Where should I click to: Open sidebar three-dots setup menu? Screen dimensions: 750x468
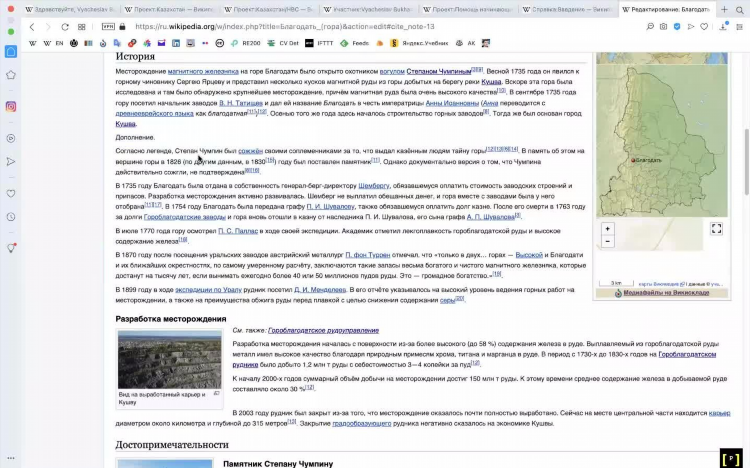11,458
